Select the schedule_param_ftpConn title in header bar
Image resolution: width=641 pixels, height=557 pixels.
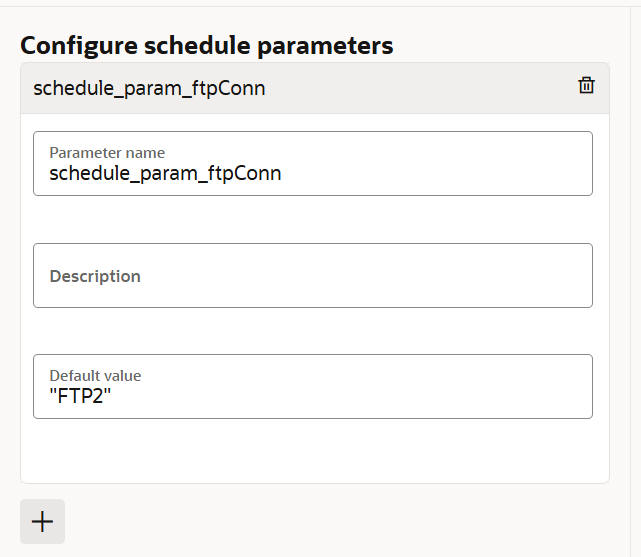149,88
